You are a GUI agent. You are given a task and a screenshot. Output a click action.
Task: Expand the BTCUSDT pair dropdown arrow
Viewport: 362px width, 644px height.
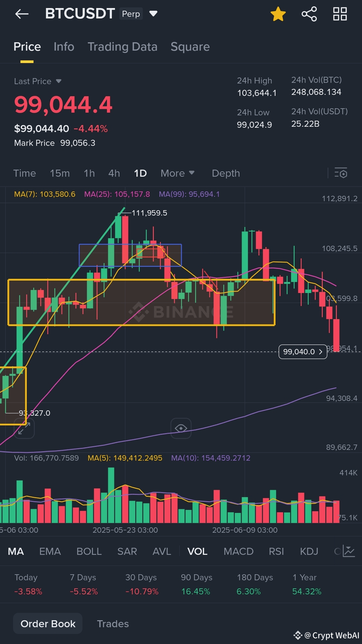pyautogui.click(x=153, y=14)
